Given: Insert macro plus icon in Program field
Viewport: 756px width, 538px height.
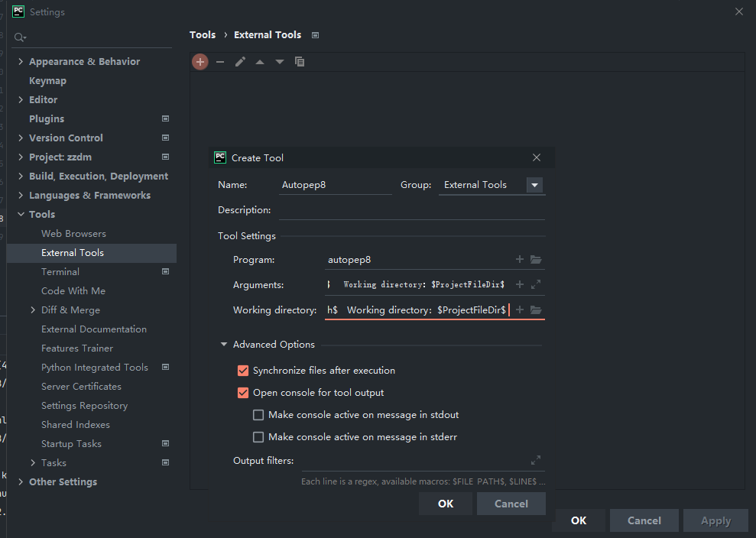Looking at the screenshot, I should pyautogui.click(x=519, y=259).
